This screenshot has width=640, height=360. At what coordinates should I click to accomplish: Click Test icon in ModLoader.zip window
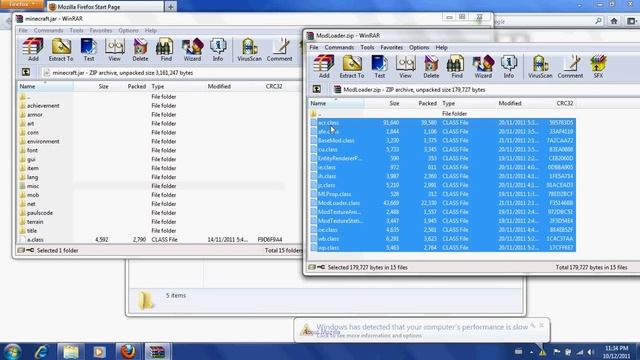click(379, 67)
